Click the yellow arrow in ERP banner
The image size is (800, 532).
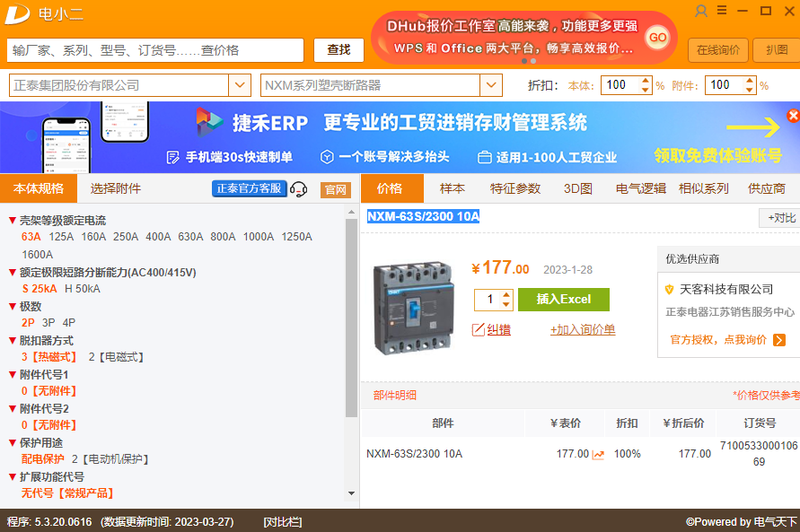click(753, 127)
